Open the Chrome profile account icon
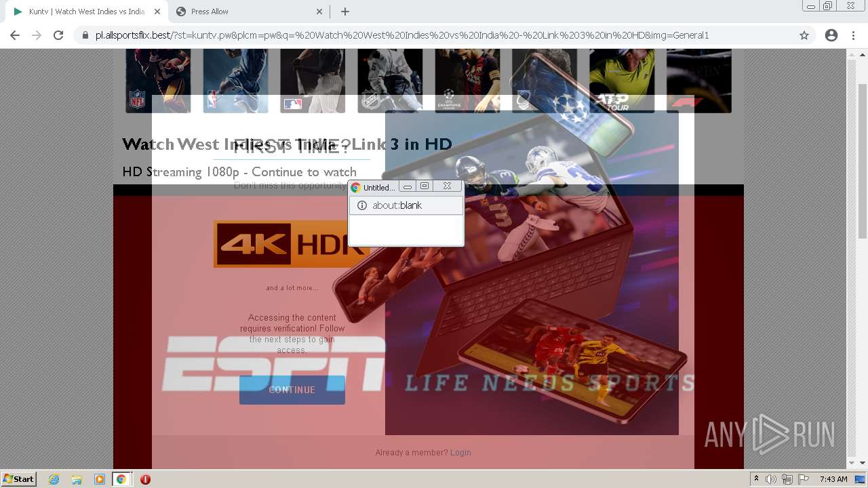The height and width of the screenshot is (488, 868). (x=831, y=35)
